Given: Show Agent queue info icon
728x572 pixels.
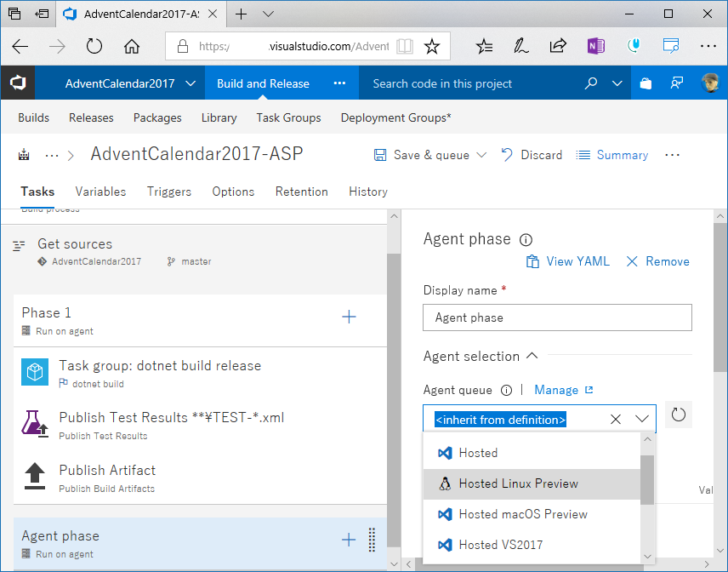Looking at the screenshot, I should [x=506, y=390].
